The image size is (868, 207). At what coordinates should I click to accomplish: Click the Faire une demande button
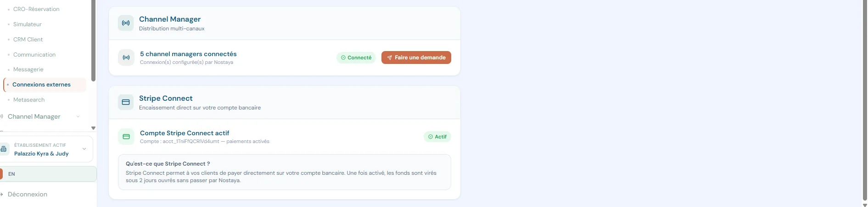point(416,57)
